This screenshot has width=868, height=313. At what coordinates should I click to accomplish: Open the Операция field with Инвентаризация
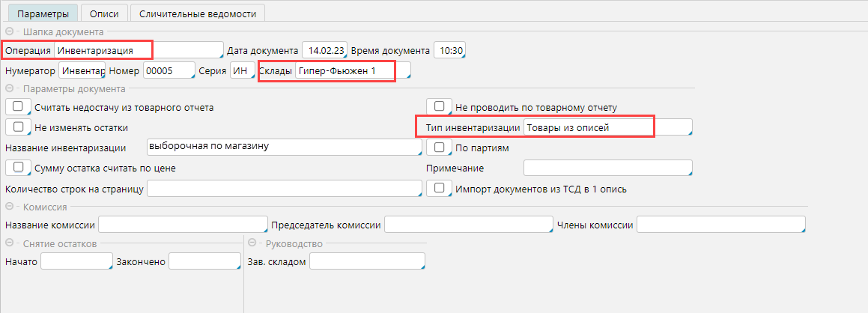click(139, 50)
